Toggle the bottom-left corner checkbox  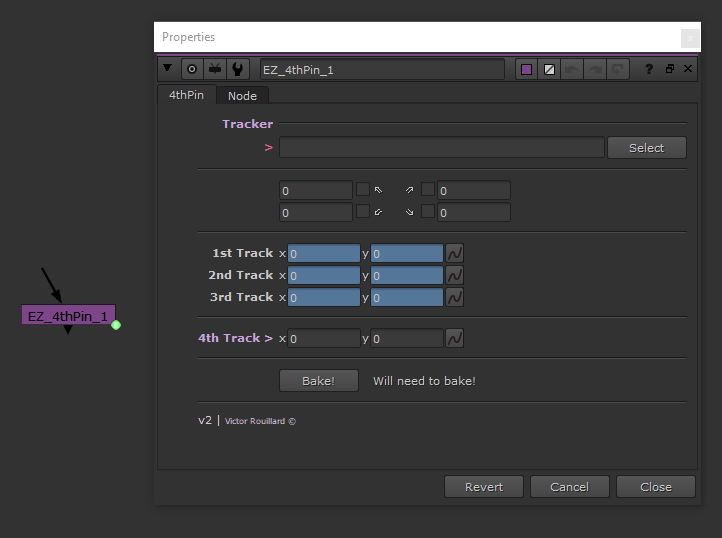coord(363,211)
